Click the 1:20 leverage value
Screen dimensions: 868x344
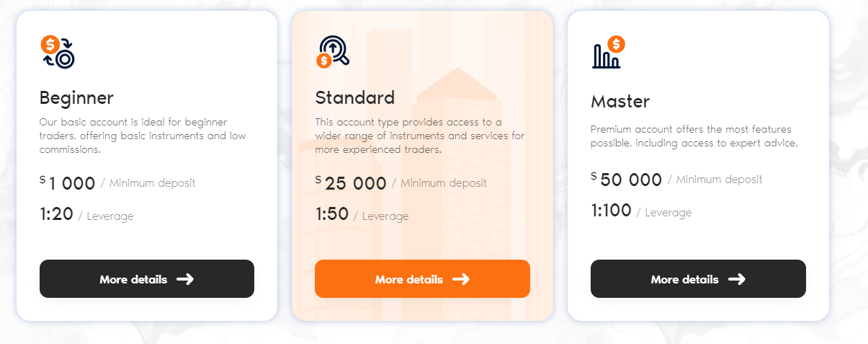tap(56, 214)
